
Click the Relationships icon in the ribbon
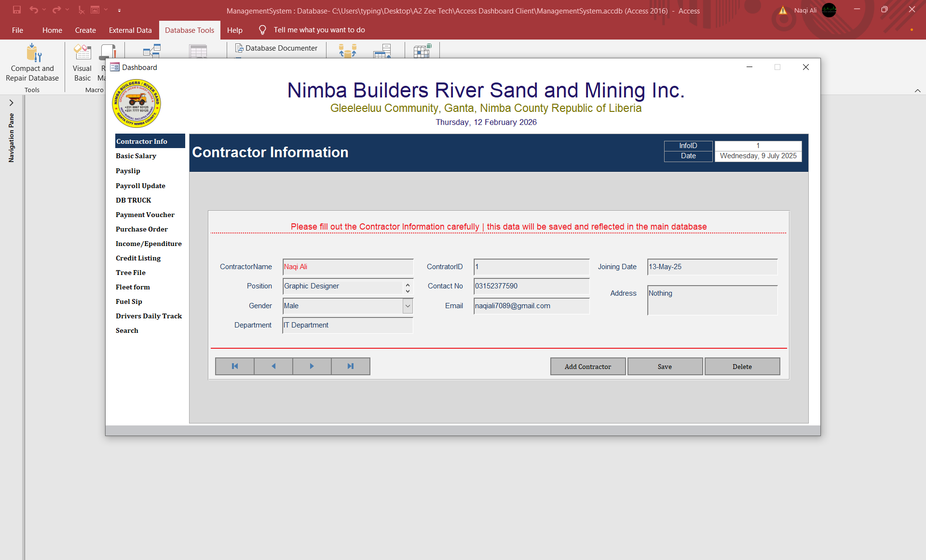152,51
